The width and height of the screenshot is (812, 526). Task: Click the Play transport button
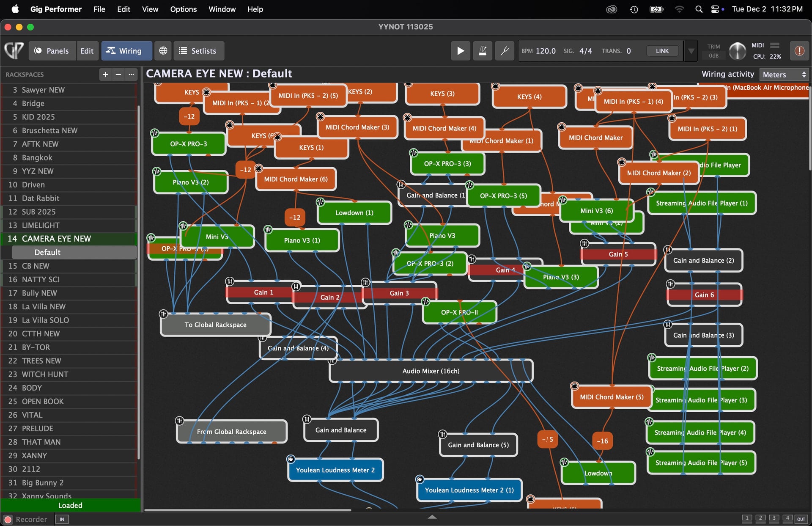coord(460,51)
